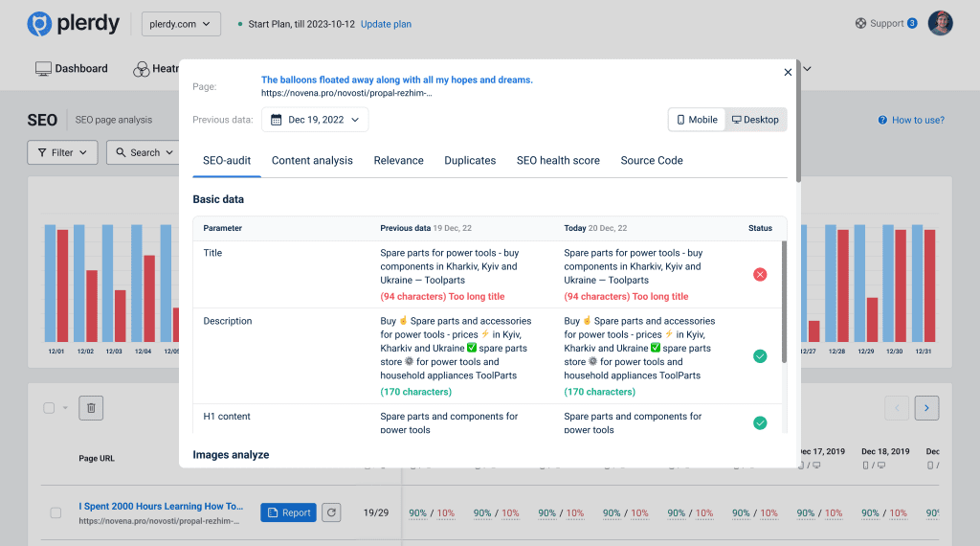Check the page row checkbox
Image resolution: width=980 pixels, height=546 pixels.
pyautogui.click(x=56, y=512)
